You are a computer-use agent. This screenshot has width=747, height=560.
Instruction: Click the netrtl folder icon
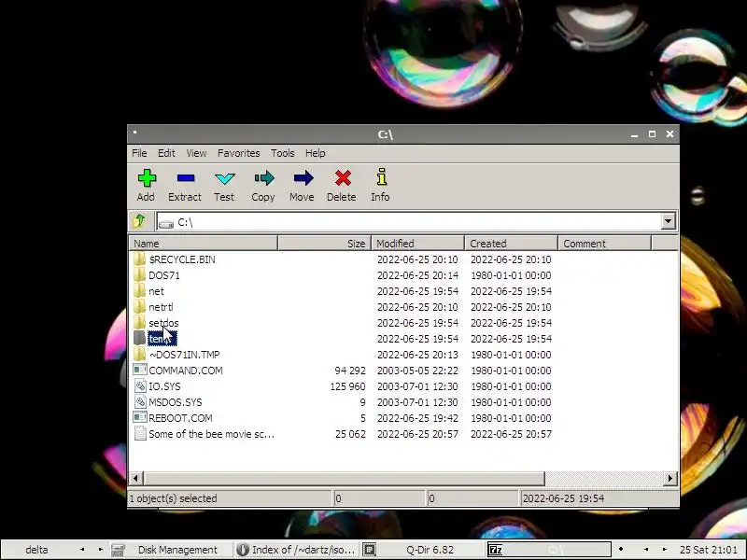point(139,307)
